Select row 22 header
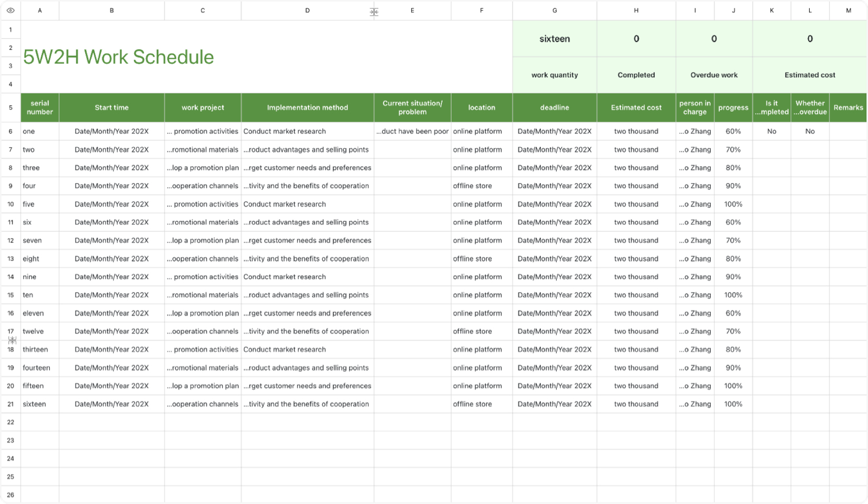The width and height of the screenshot is (868, 504). pyautogui.click(x=11, y=422)
